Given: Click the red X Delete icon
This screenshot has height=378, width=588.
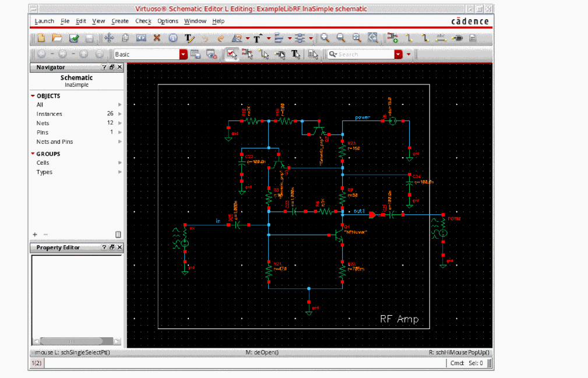Looking at the screenshot, I should pos(157,38).
